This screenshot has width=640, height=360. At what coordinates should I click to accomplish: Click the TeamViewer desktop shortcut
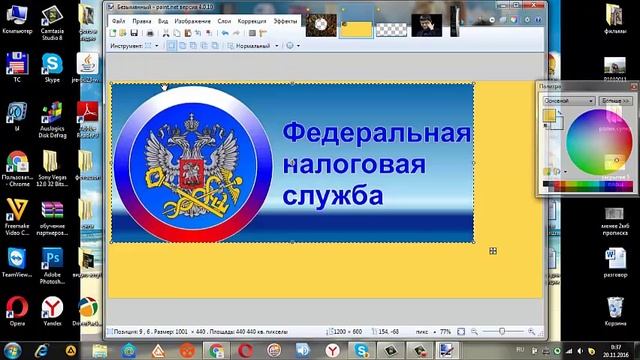tap(17, 262)
